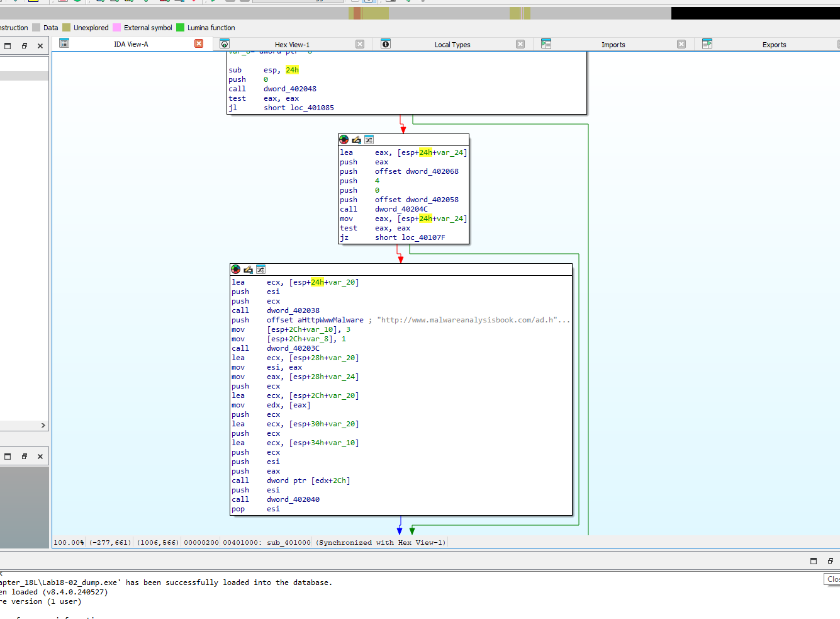
Task: Click the group nodes icon on dword_40204C block
Action: 369,140
